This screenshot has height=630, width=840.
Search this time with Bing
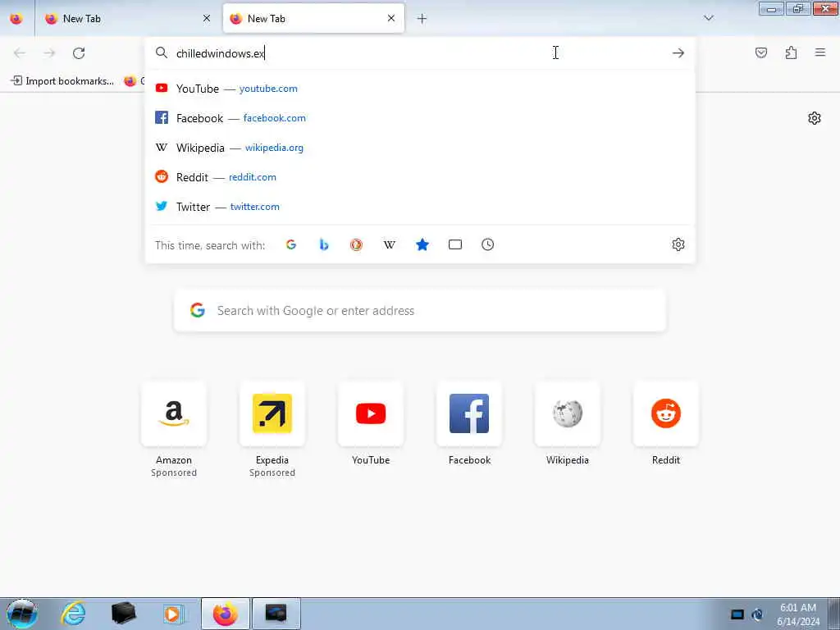point(323,244)
